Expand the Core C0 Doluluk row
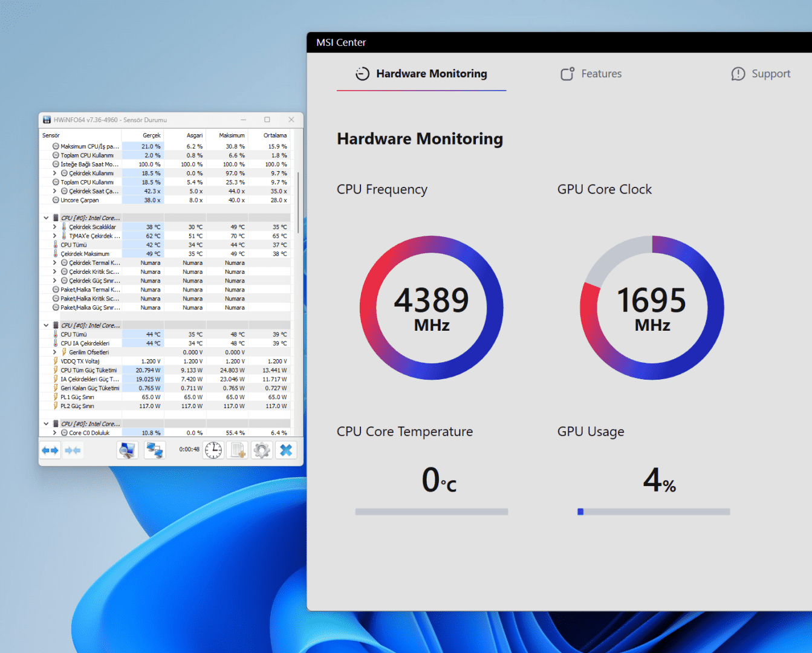The width and height of the screenshot is (812, 653). (x=54, y=433)
